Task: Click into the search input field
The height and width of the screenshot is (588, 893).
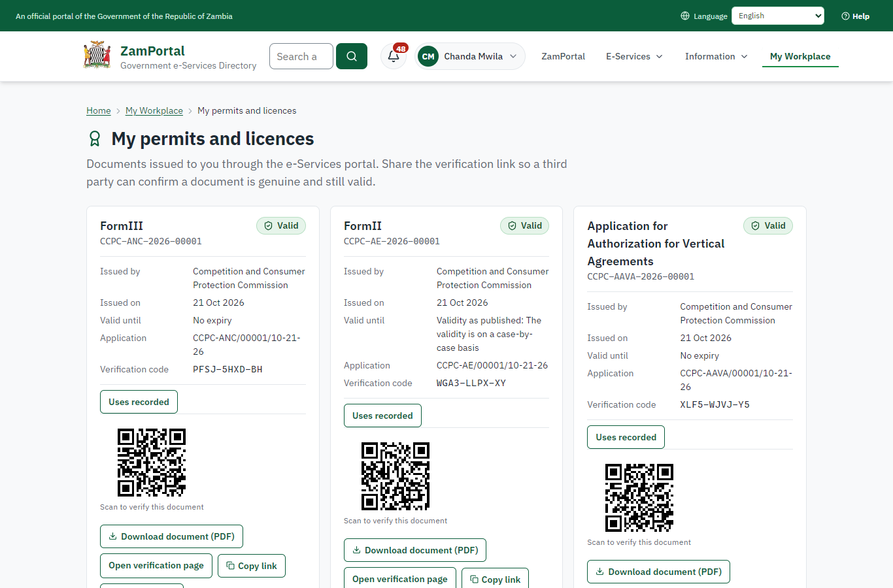Action: click(x=301, y=56)
